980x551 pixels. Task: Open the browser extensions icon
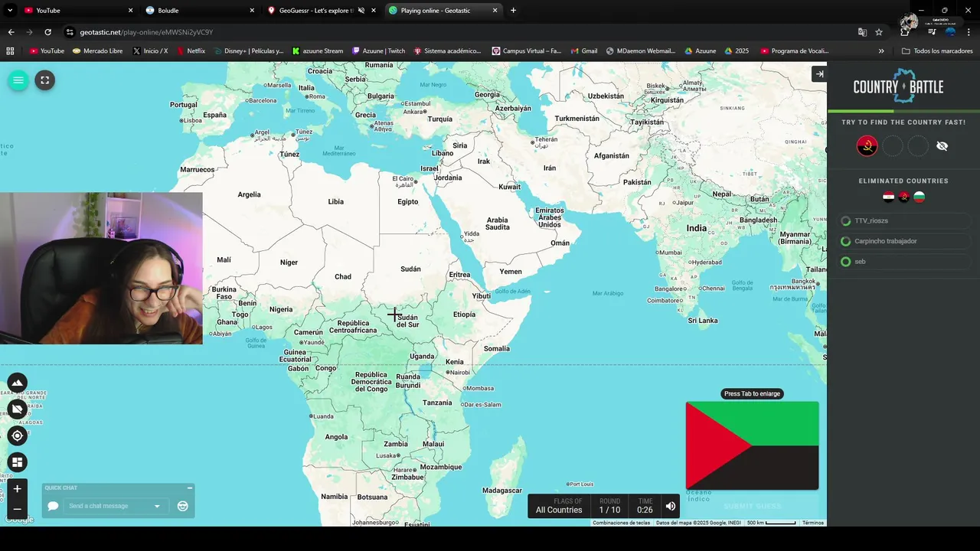[905, 32]
